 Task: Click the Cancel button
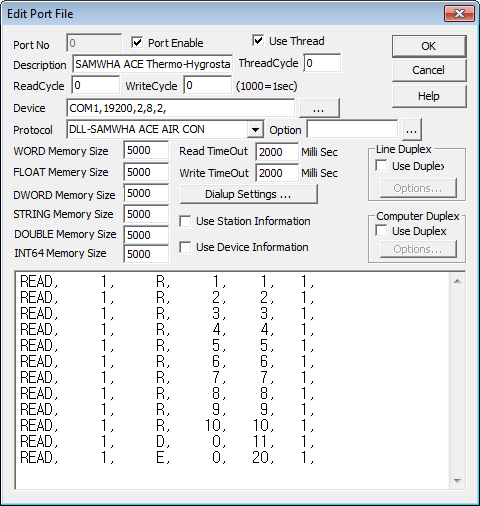(x=429, y=70)
